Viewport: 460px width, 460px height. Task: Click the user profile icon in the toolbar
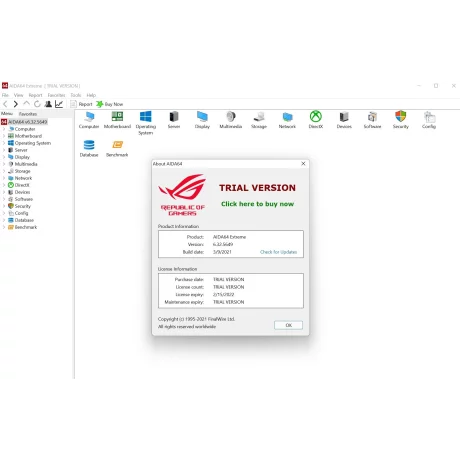[x=48, y=104]
